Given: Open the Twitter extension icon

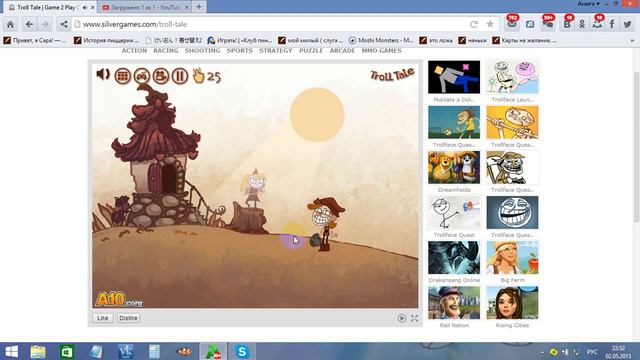Looking at the screenshot, I should click(x=627, y=24).
